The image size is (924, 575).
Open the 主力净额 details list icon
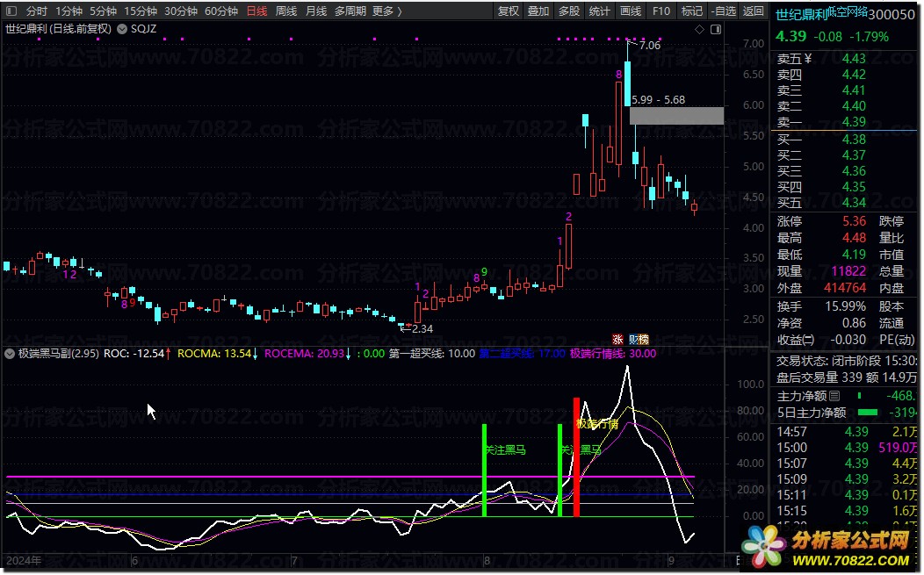(x=834, y=396)
